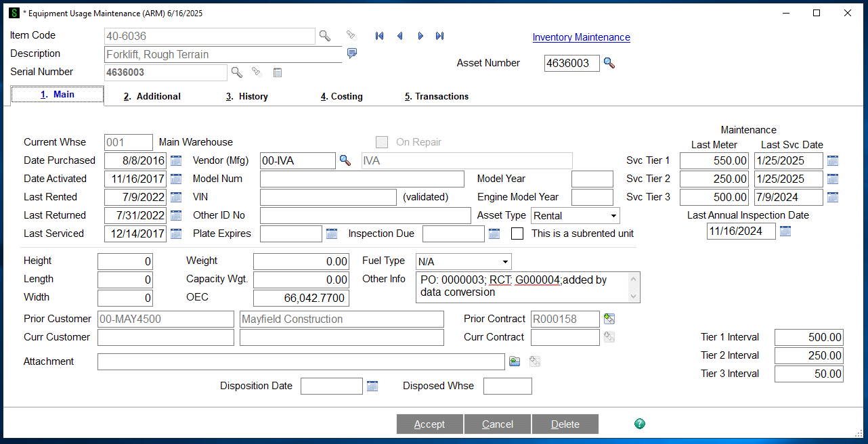Click the Tier 2 Interval field
Screen dimensions: 868x444
[809, 355]
